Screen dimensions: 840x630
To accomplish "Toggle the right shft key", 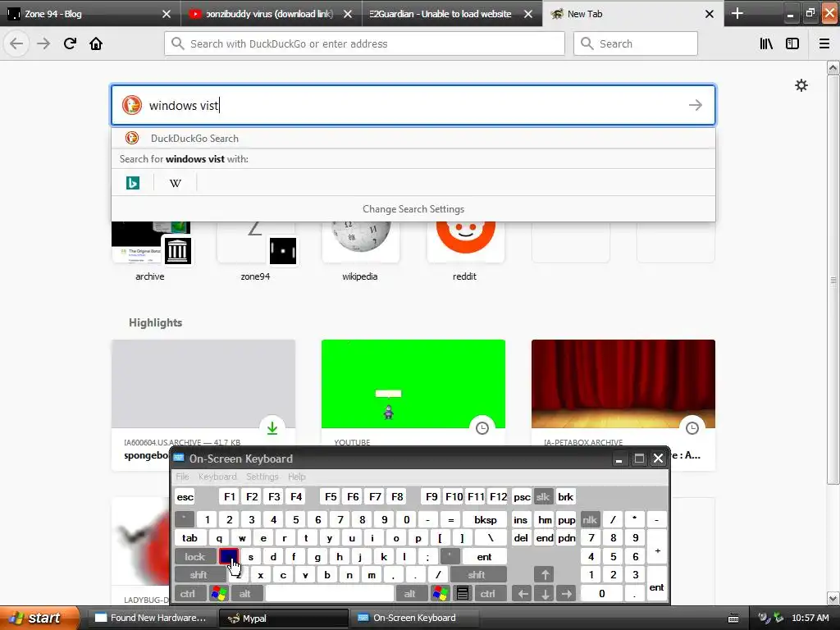I will tap(477, 575).
